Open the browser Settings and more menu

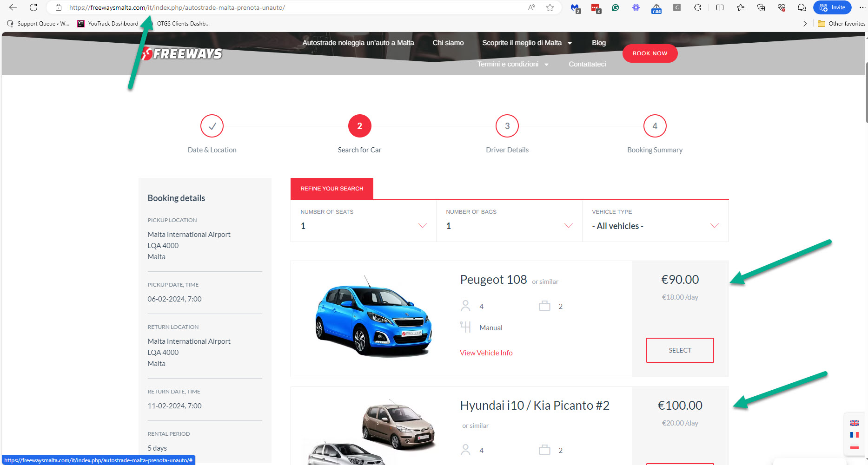(862, 7)
